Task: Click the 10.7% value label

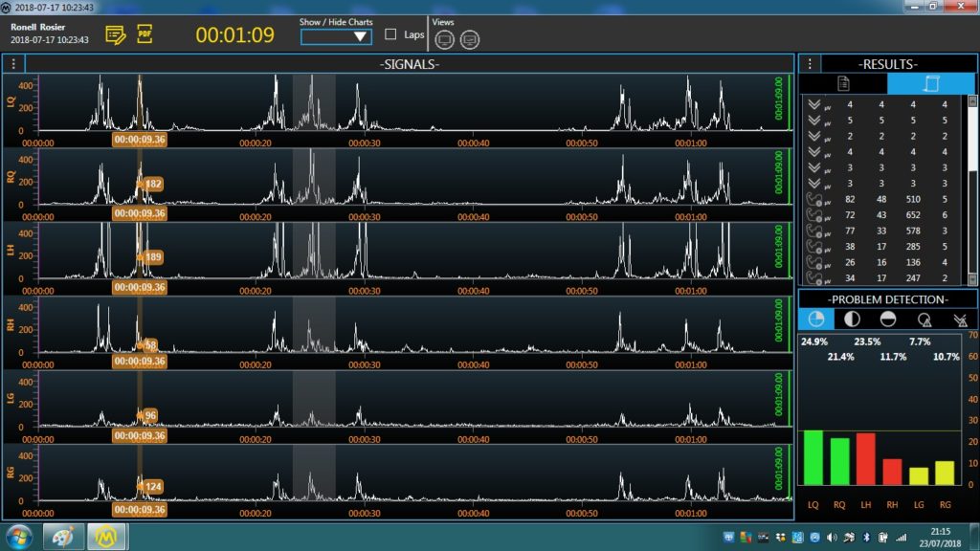Action: coord(946,357)
